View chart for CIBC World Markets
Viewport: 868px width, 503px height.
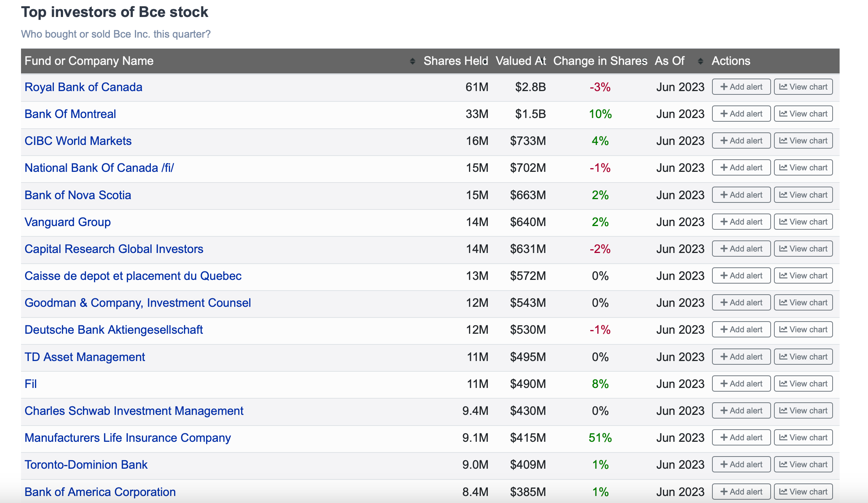[803, 141]
